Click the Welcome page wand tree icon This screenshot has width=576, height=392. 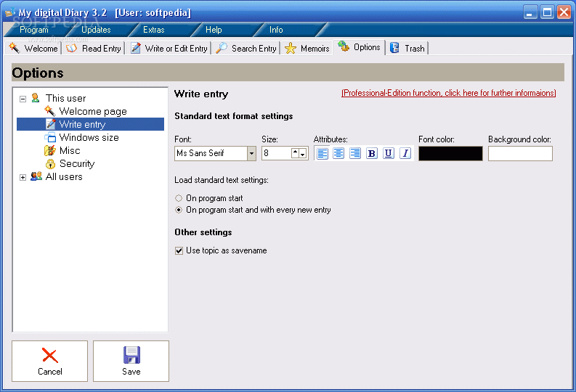tap(50, 111)
